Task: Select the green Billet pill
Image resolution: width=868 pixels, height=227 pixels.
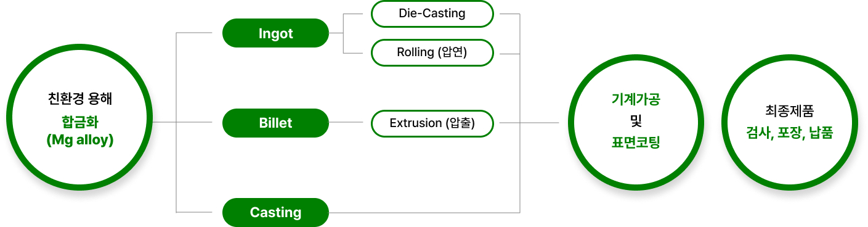Action: 275,123
